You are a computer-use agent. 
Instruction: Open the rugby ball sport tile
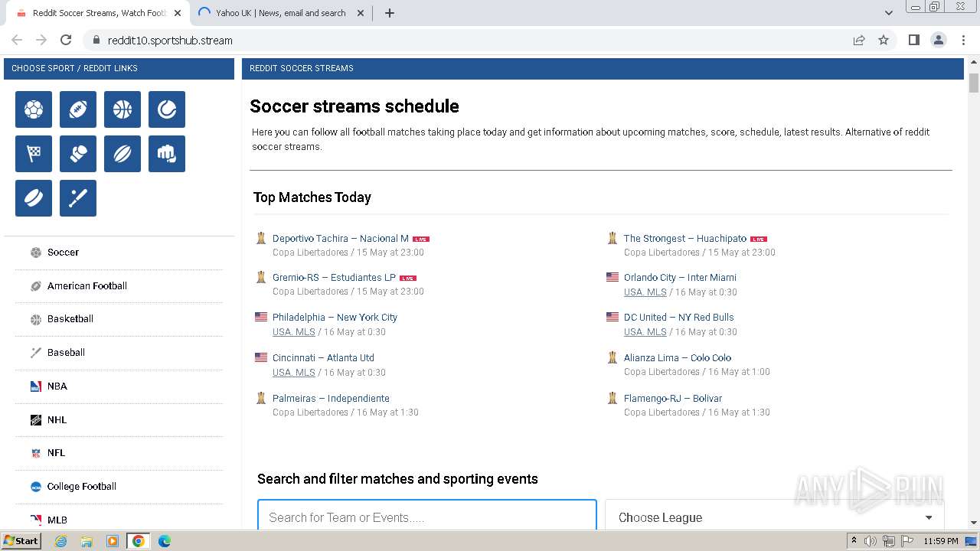(122, 154)
